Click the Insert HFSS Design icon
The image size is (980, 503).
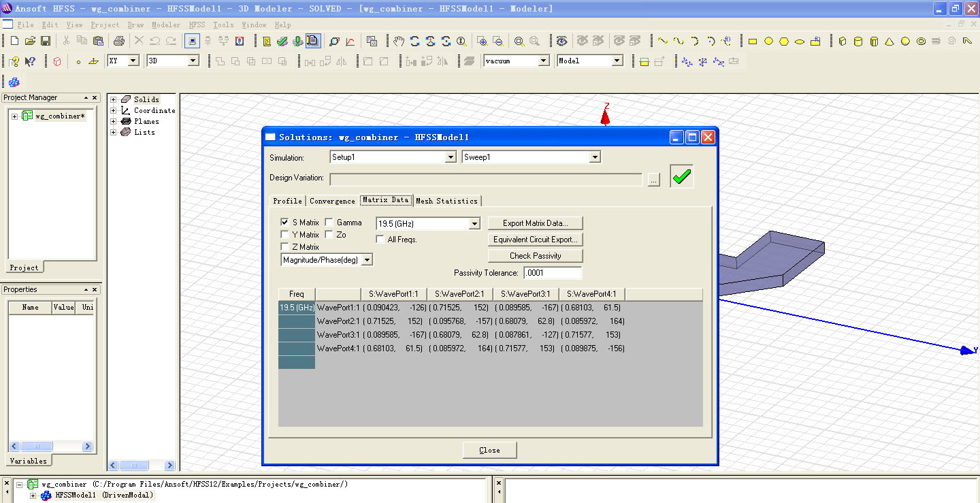(14, 82)
